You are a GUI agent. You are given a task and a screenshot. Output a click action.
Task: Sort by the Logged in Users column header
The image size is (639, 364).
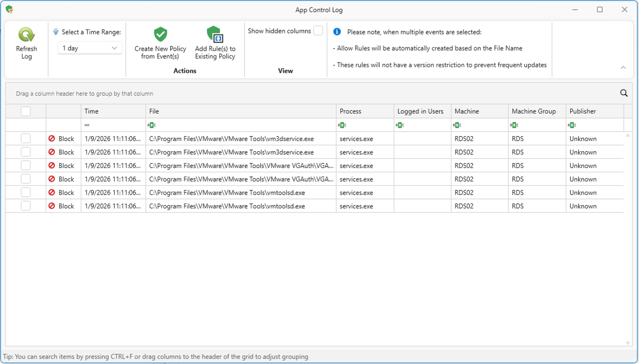point(420,111)
